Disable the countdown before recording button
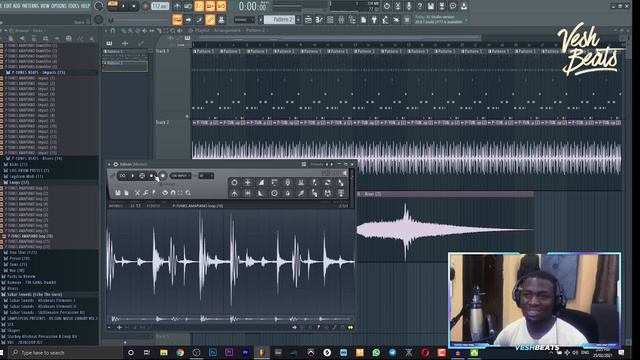Screen dimensions: 640x360 pos(199,6)
